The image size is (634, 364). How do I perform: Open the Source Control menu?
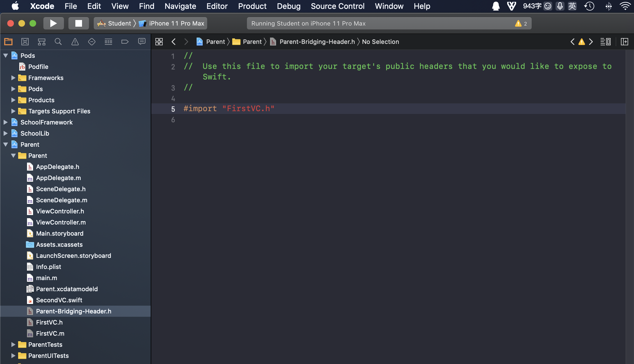pos(338,6)
